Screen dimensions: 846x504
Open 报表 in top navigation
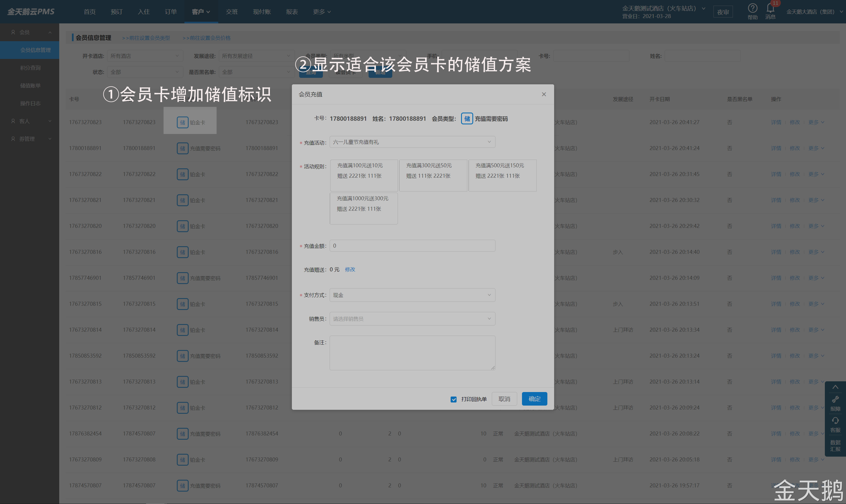(292, 12)
